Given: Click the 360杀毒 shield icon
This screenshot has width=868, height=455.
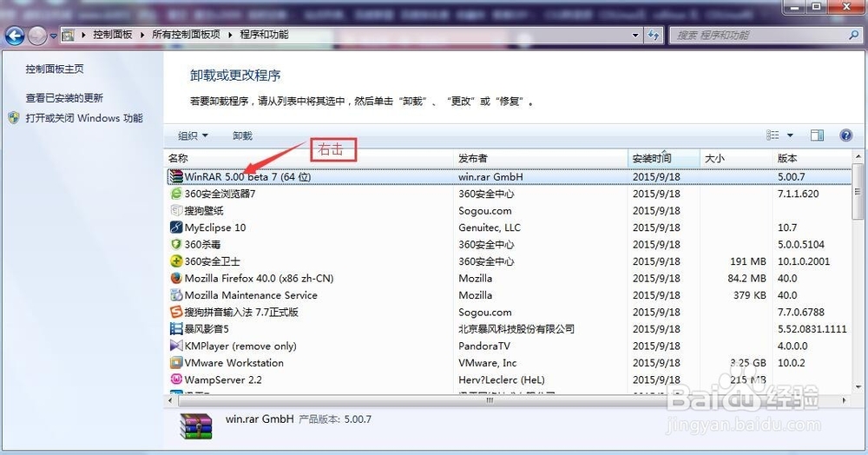Looking at the screenshot, I should 176,244.
